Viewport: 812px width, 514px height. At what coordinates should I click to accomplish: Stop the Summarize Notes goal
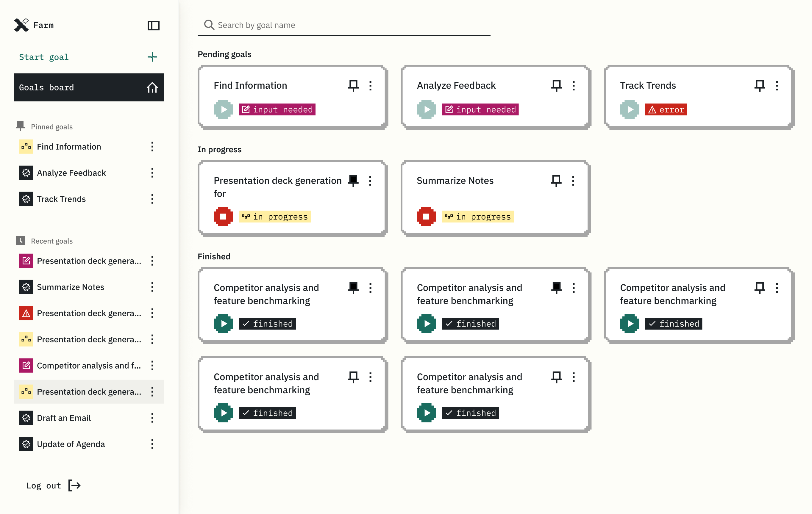point(426,216)
